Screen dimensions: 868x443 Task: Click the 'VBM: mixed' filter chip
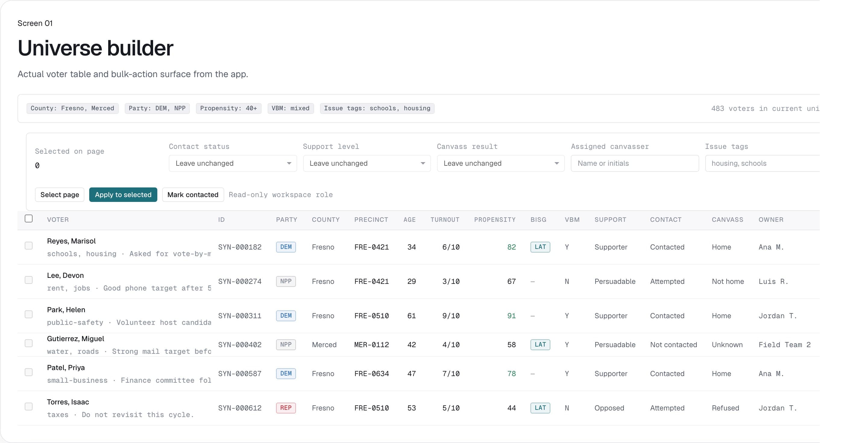290,108
